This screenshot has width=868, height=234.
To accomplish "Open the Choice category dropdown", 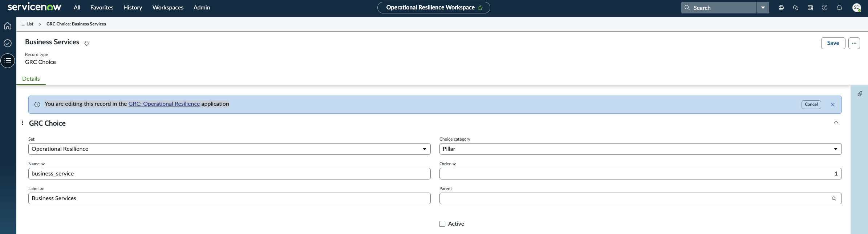I will pos(640,149).
